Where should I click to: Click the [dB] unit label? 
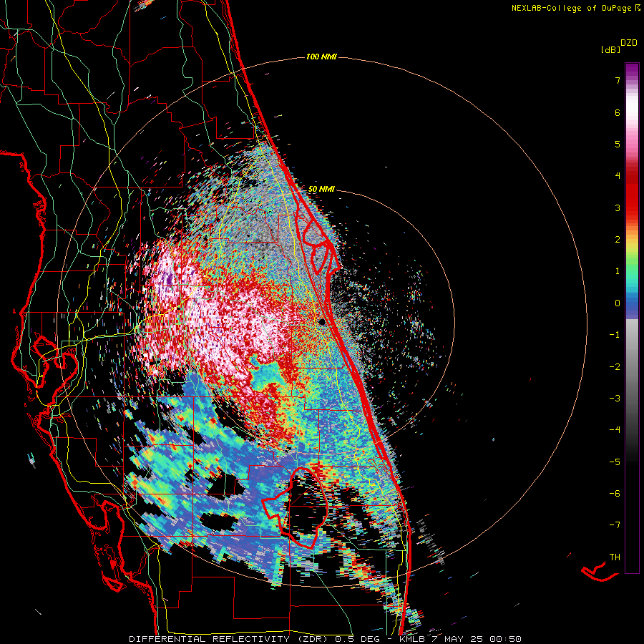(611, 49)
